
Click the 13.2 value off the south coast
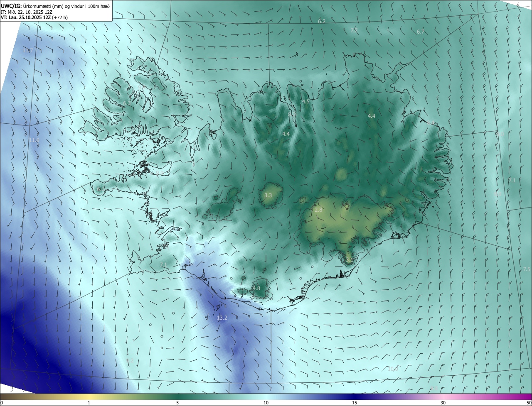click(x=222, y=318)
